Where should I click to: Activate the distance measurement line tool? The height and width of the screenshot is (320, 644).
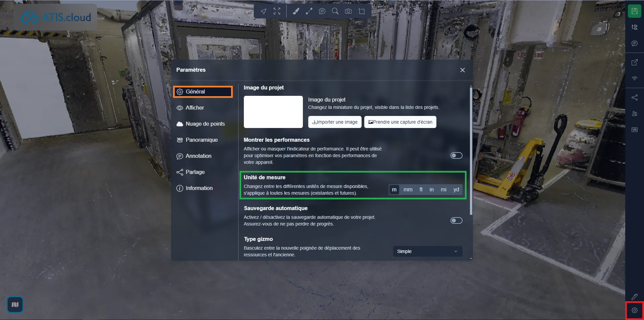tap(309, 11)
